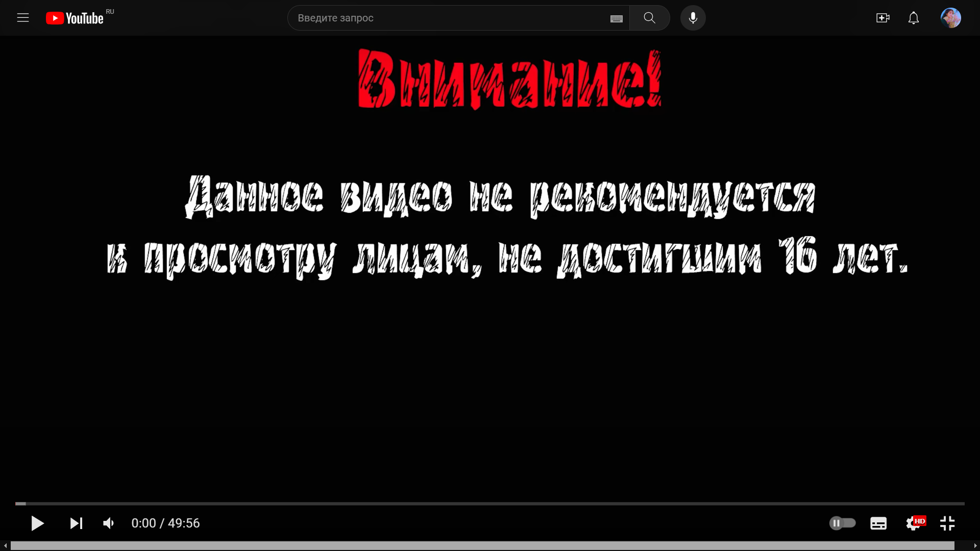Open the account avatar menu
This screenshot has width=980, height=551.
(x=950, y=18)
